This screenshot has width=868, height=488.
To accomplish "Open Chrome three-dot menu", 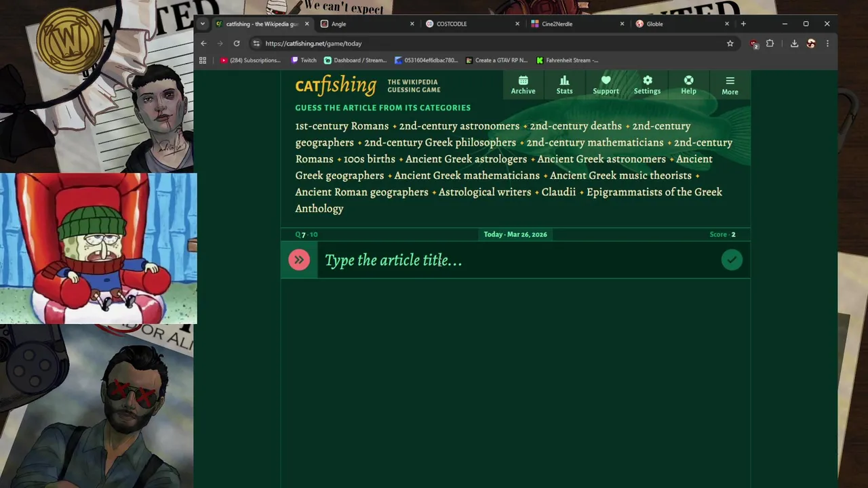I will click(827, 43).
